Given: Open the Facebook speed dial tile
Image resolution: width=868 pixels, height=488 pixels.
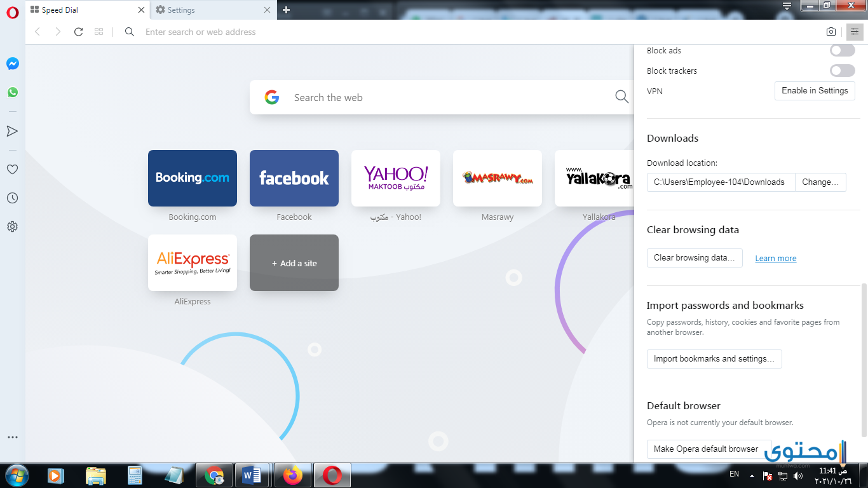Looking at the screenshot, I should coord(294,178).
